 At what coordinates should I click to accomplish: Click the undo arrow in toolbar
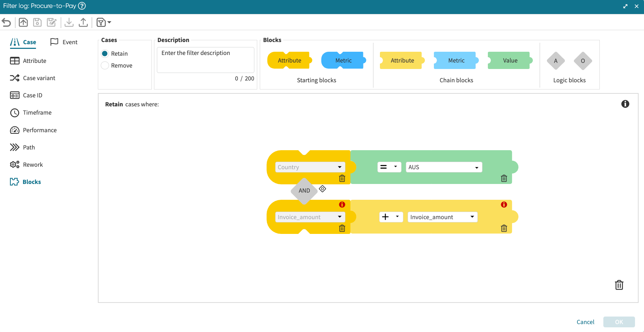click(x=6, y=23)
